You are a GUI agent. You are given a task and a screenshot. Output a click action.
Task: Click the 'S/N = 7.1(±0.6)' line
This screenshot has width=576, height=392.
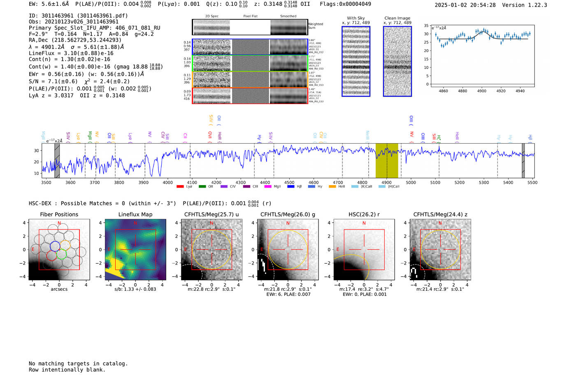[x=53, y=81]
